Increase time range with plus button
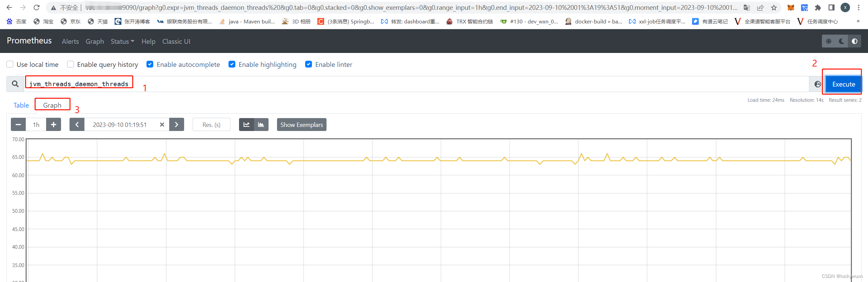The image size is (868, 282). click(x=54, y=125)
